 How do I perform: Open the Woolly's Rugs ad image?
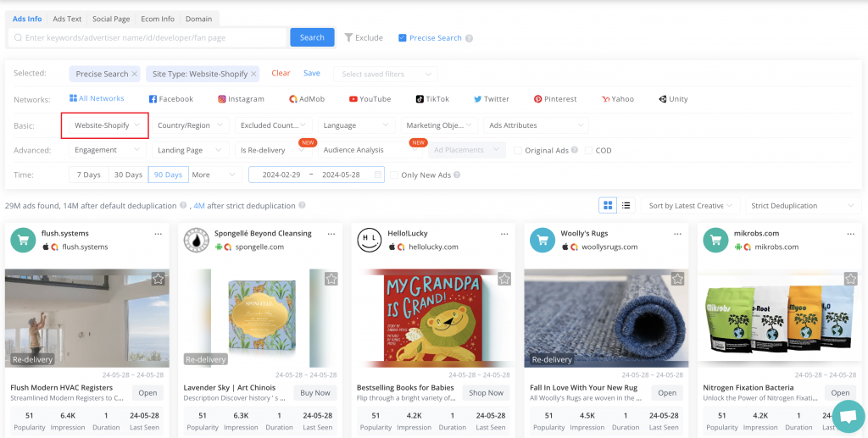pos(606,318)
